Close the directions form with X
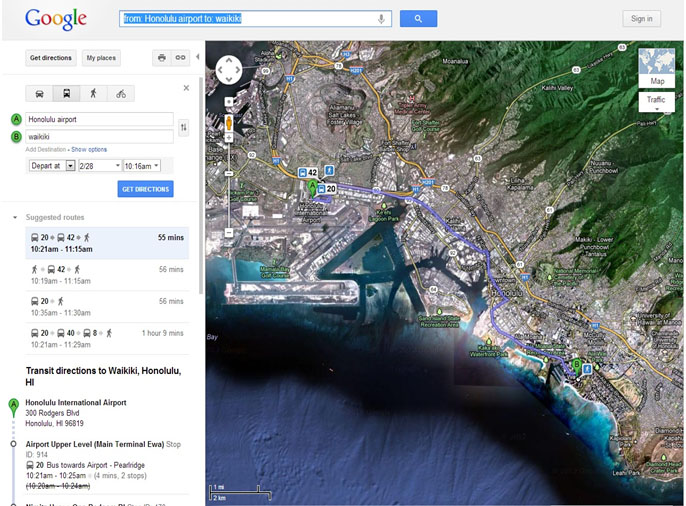 point(186,88)
